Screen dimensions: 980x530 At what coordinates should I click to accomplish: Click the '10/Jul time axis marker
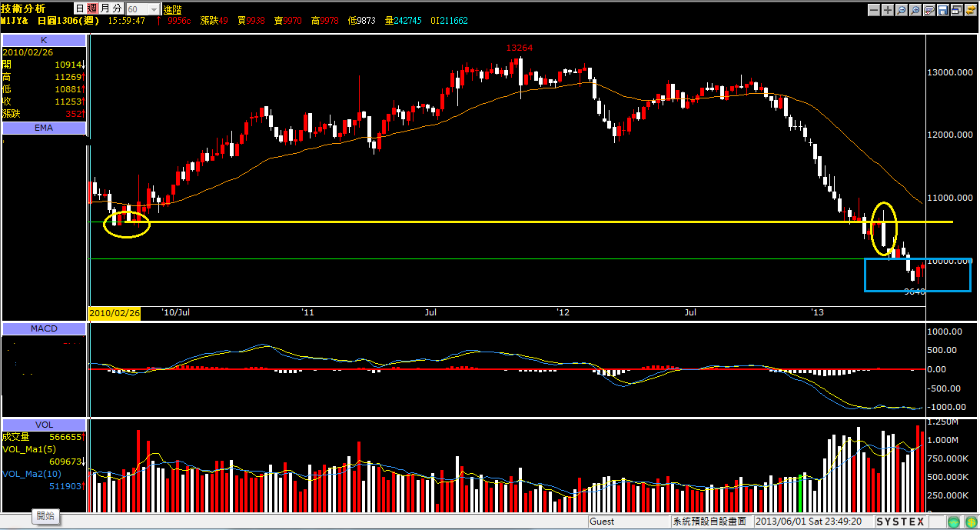pos(175,312)
